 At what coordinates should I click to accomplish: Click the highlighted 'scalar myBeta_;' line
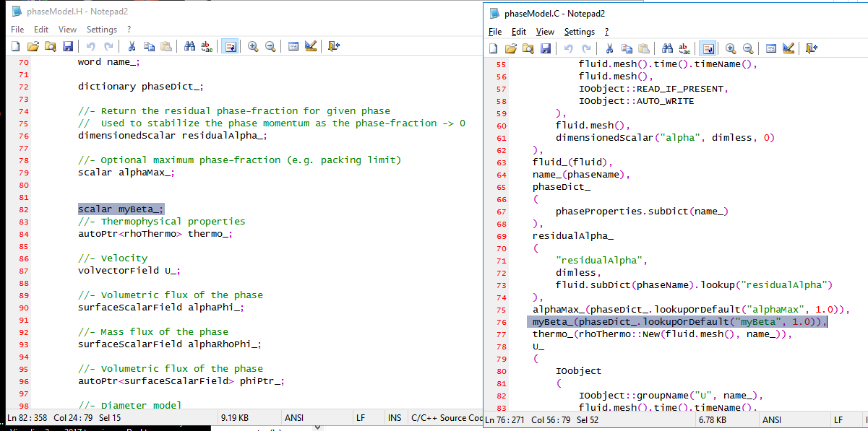[x=121, y=209]
